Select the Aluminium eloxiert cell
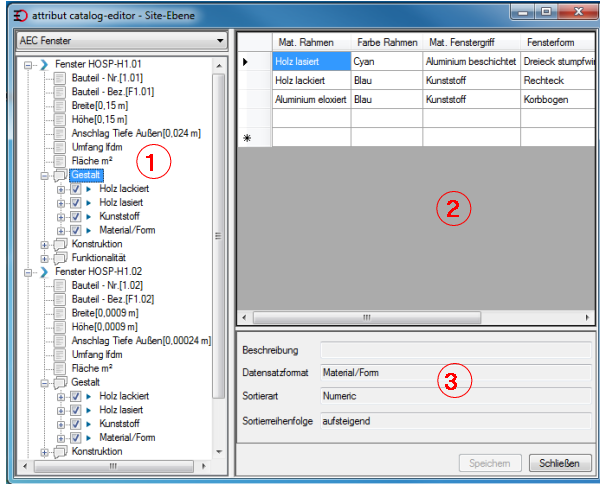 (311, 99)
